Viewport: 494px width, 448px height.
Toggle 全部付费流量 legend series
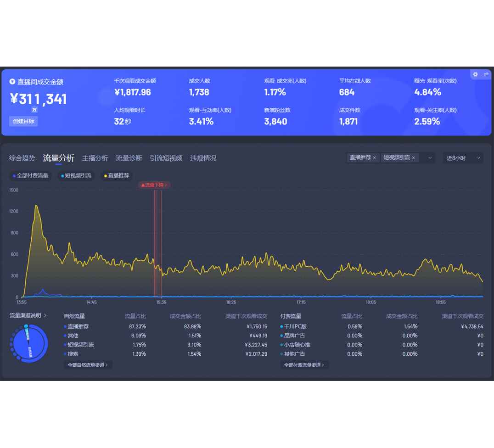[x=31, y=176]
